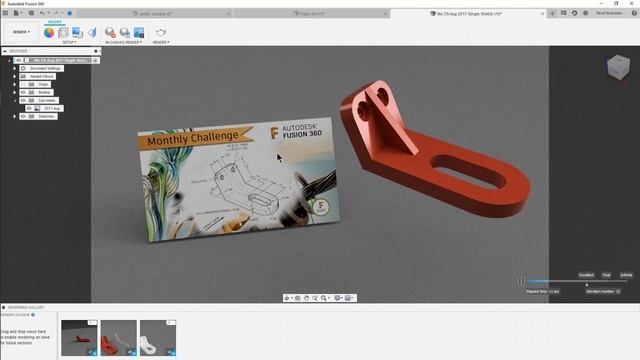Click the job status refresh icon

(574, 13)
